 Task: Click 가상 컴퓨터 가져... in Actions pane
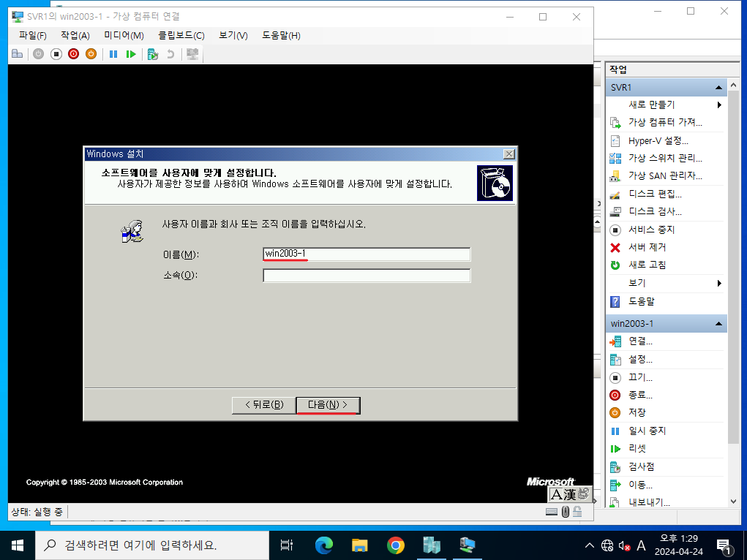tap(666, 122)
